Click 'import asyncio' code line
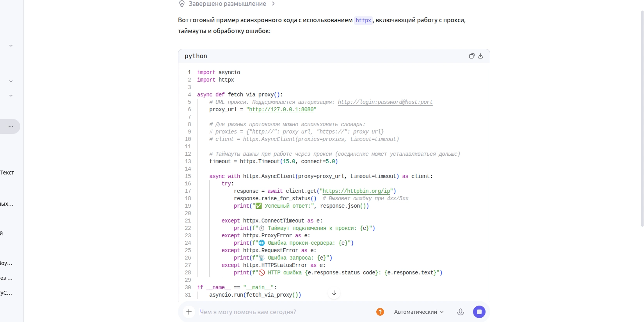The height and width of the screenshot is (322, 644). [x=219, y=72]
